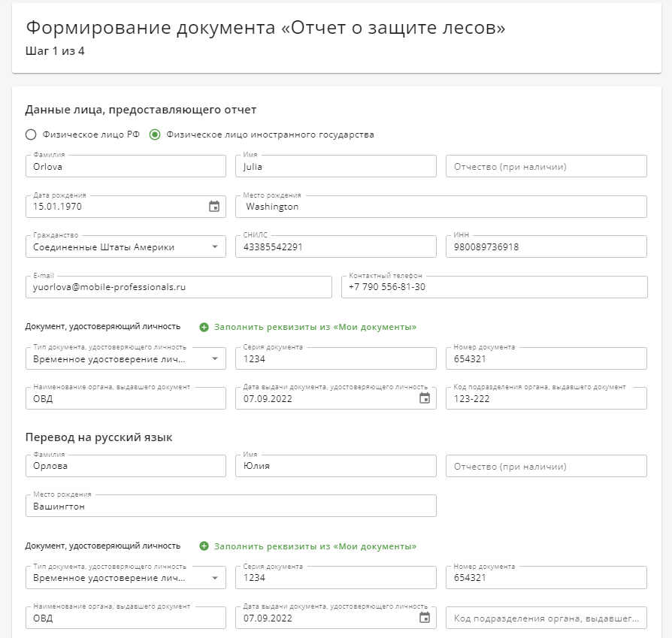This screenshot has height=638, width=672.
Task: Click green plus icon in translation section
Action: [204, 546]
